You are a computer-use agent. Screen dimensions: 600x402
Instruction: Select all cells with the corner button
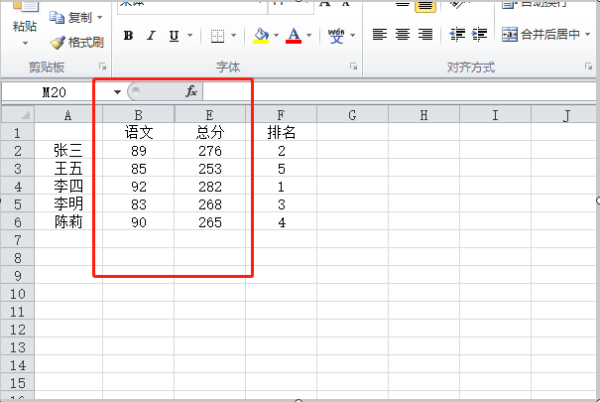18,114
